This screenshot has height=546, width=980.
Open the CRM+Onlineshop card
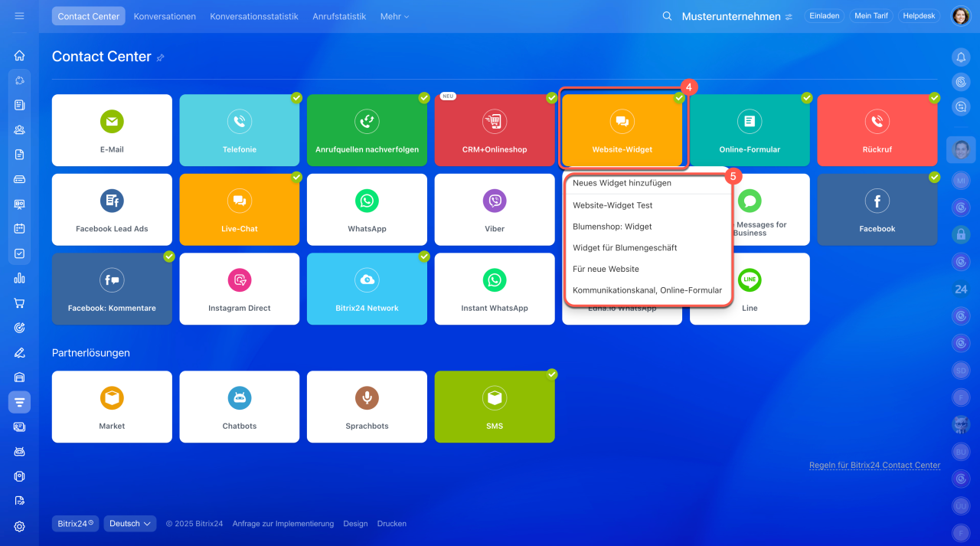pyautogui.click(x=495, y=130)
